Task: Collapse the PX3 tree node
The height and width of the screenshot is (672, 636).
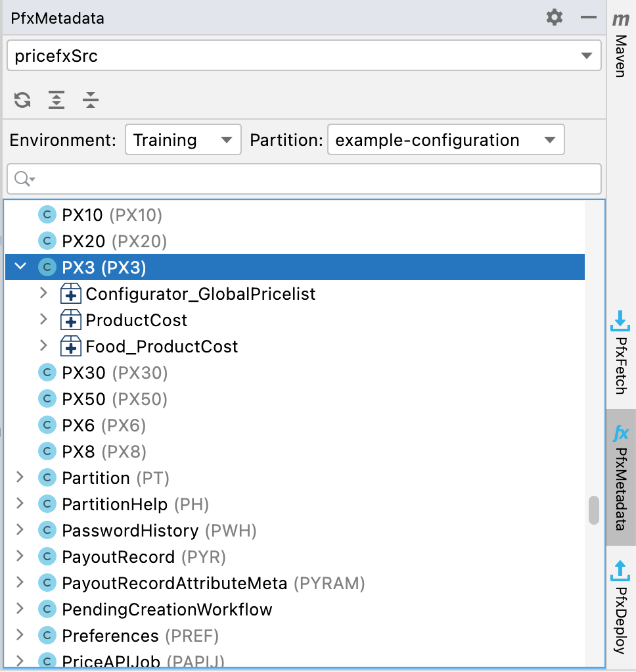Action: tap(20, 267)
